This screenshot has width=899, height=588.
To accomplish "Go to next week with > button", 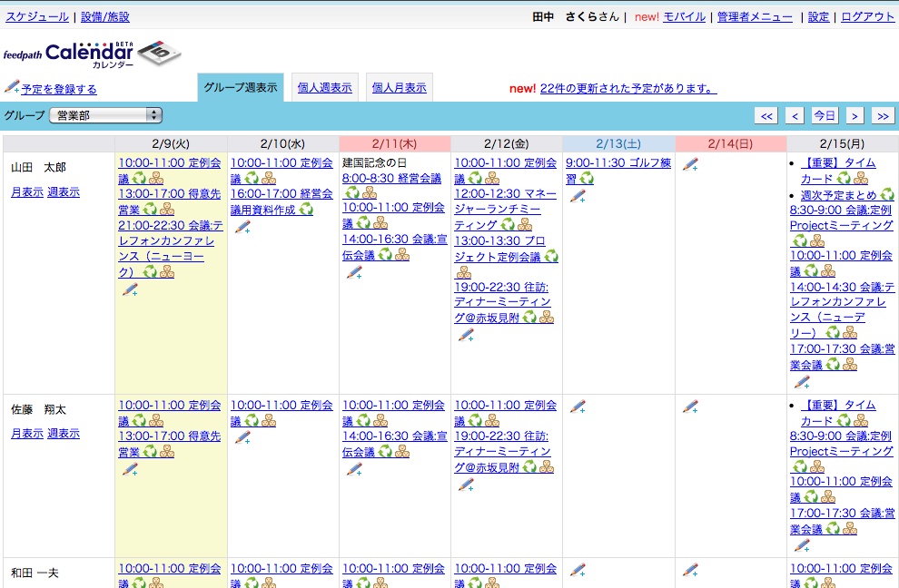I will pyautogui.click(x=855, y=115).
